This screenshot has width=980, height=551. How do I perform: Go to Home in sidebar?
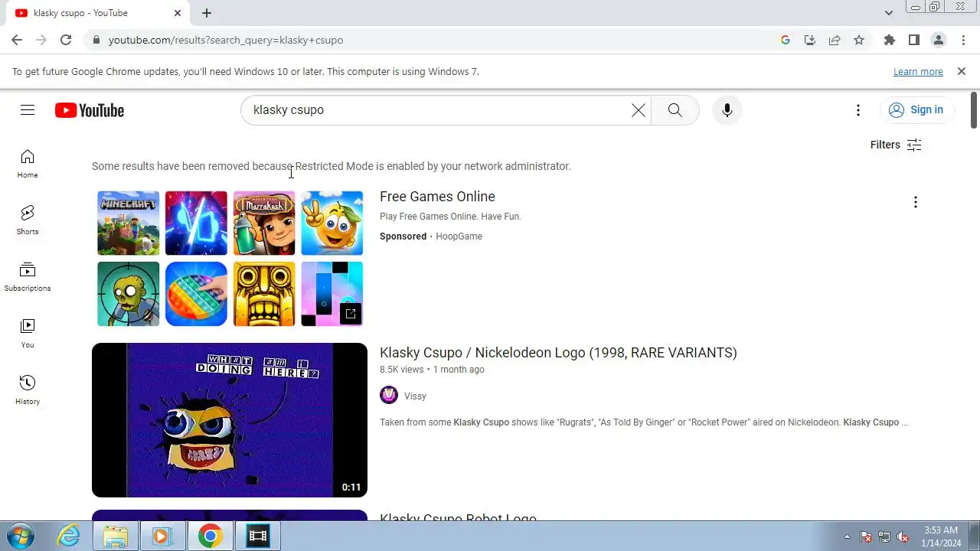[x=28, y=164]
